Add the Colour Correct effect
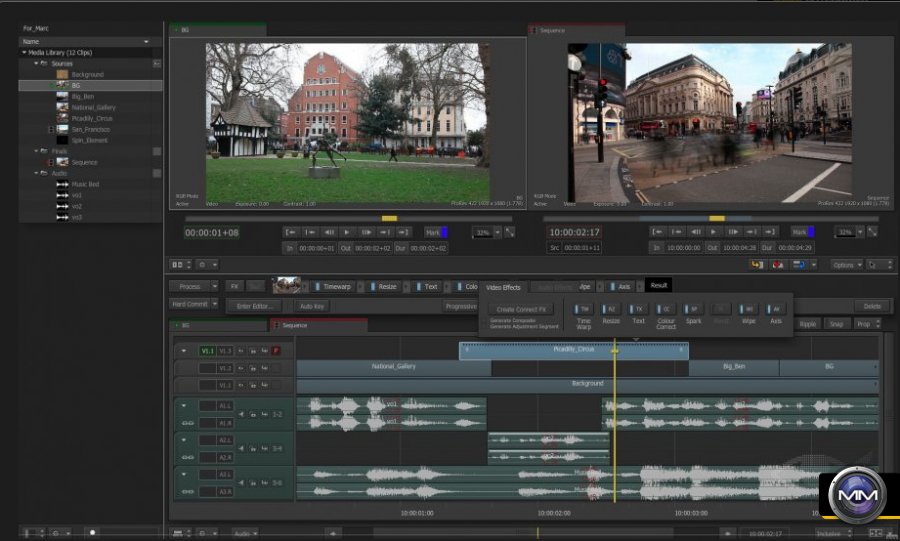Screen dimensions: 900x541 (666, 309)
